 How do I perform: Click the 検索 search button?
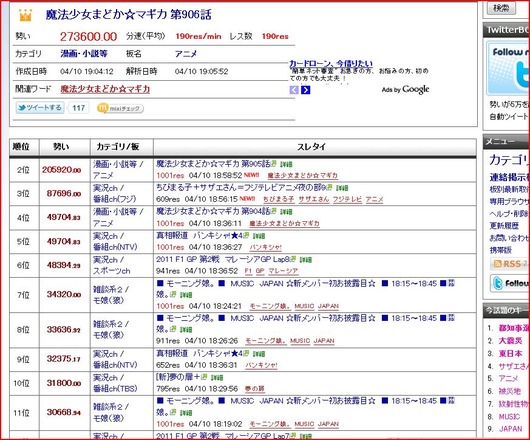501,8
